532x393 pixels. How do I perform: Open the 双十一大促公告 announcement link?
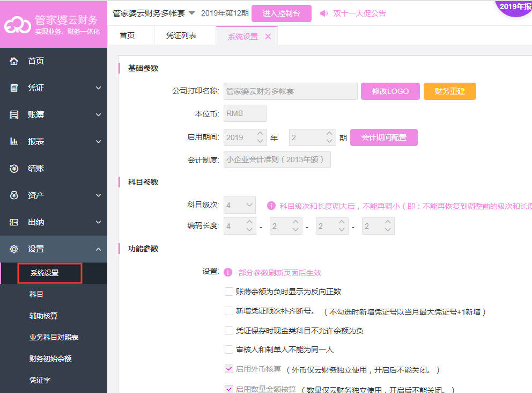pyautogui.click(x=359, y=13)
